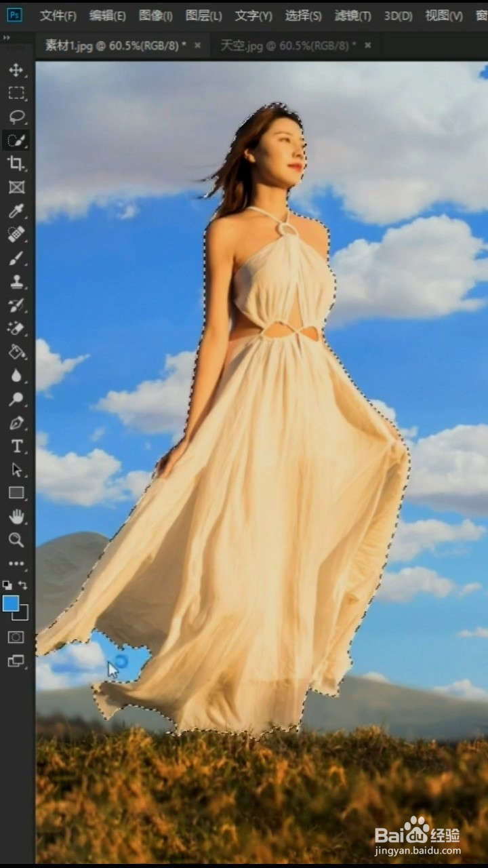Select the Eraser tool
The image size is (488, 868).
pyautogui.click(x=16, y=328)
